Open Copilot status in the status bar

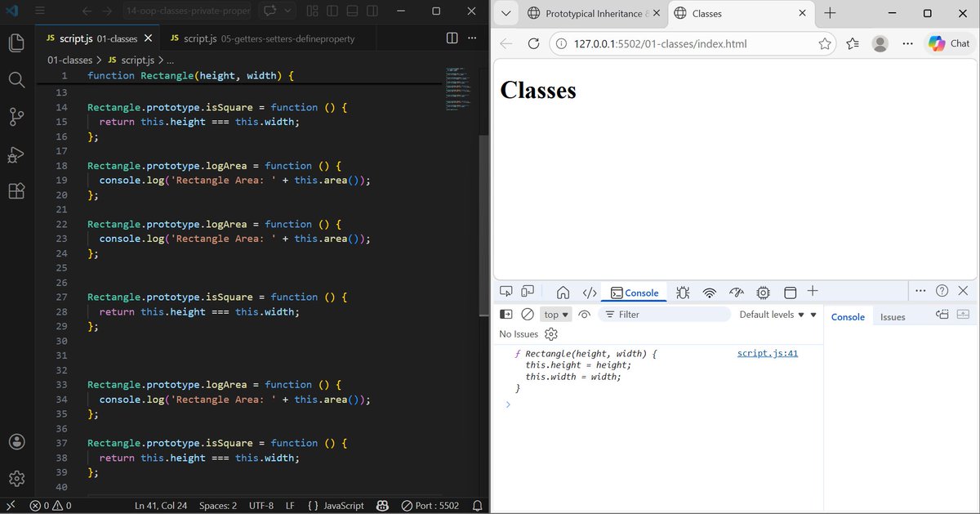tap(381, 506)
